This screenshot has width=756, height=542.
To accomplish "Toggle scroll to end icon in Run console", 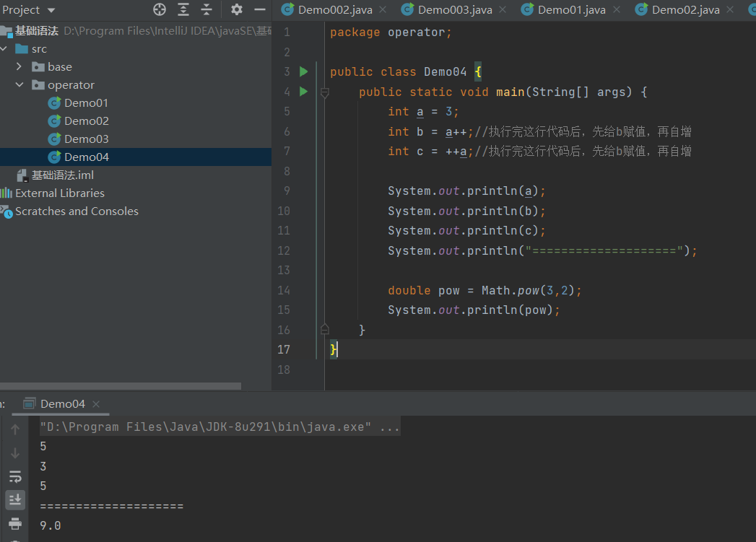I will tap(15, 499).
